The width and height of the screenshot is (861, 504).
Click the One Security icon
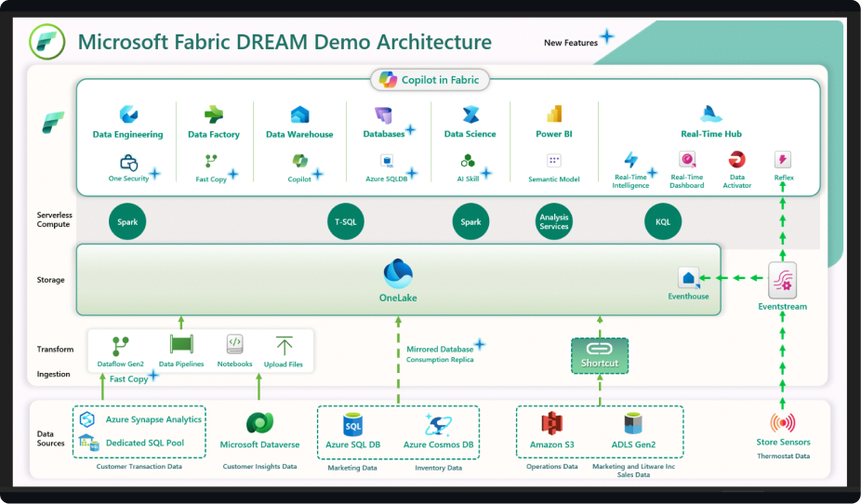(128, 163)
